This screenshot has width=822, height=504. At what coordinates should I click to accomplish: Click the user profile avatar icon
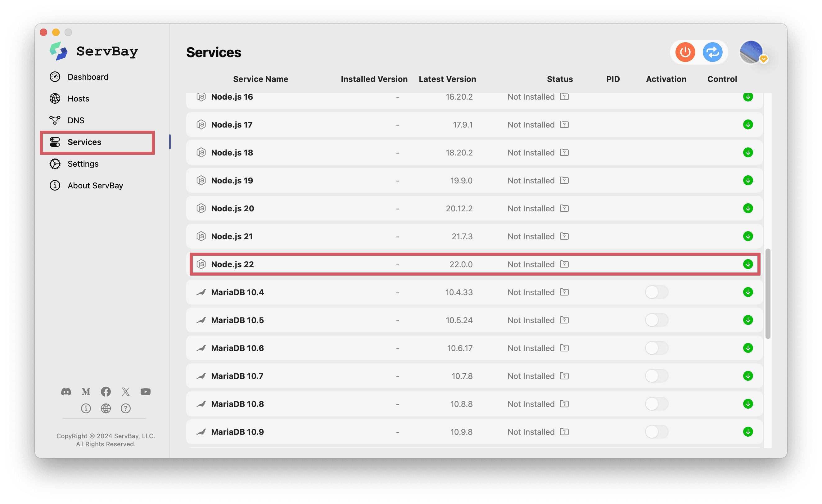tap(752, 52)
